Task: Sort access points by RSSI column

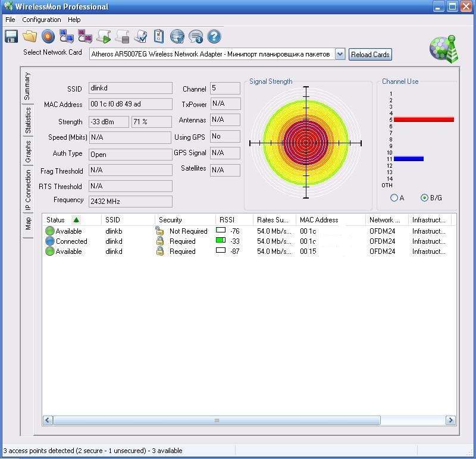Action: 227,220
